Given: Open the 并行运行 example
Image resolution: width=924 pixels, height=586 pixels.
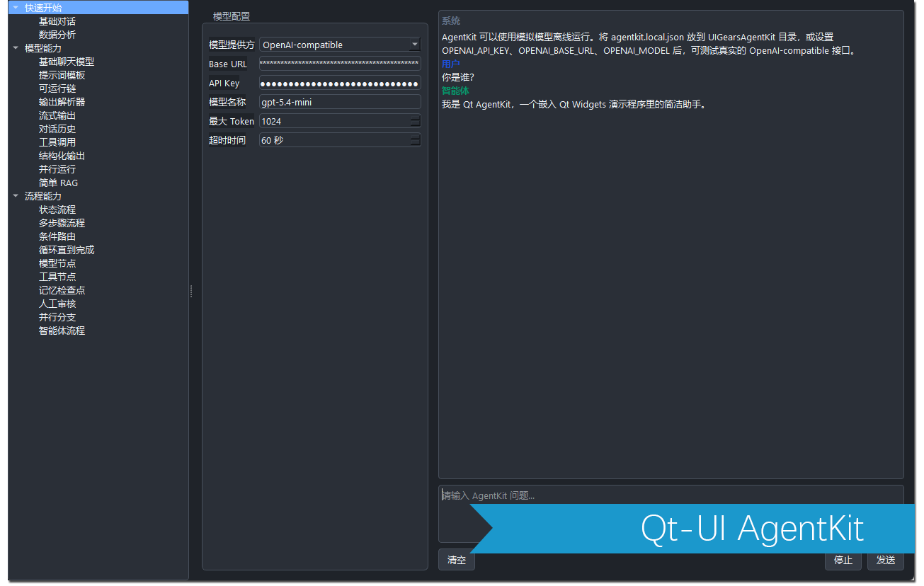Looking at the screenshot, I should (x=57, y=169).
